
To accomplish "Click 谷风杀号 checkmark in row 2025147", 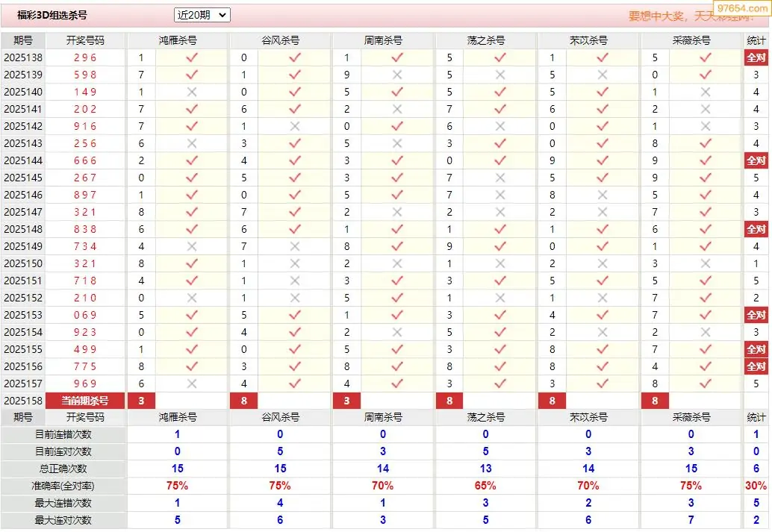I will 295,212.
